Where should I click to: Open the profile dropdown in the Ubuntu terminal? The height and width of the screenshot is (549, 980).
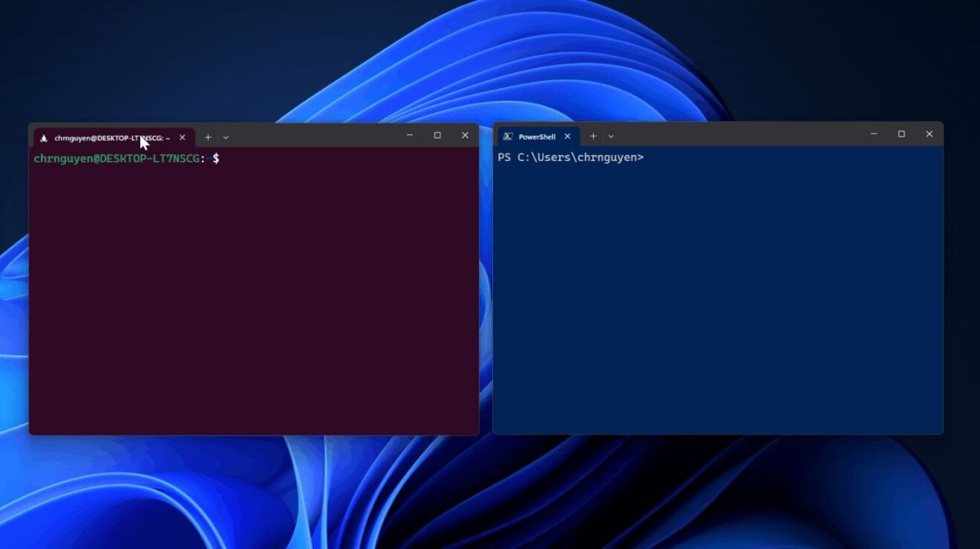pos(225,137)
